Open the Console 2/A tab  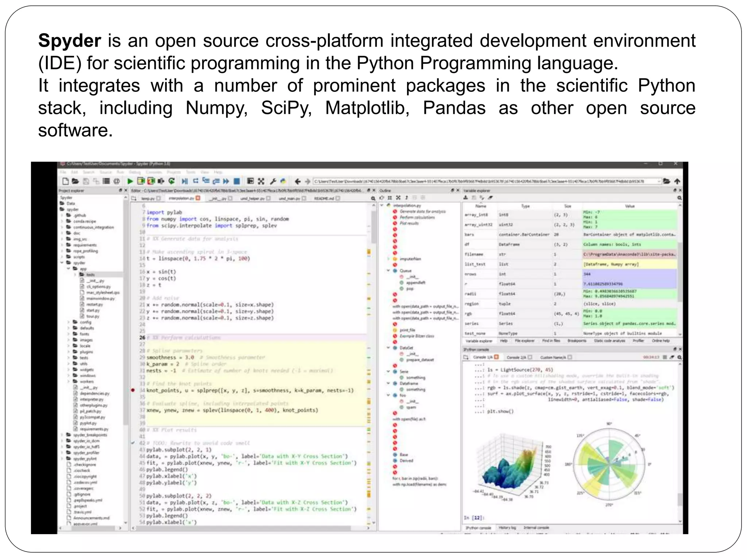tap(516, 357)
